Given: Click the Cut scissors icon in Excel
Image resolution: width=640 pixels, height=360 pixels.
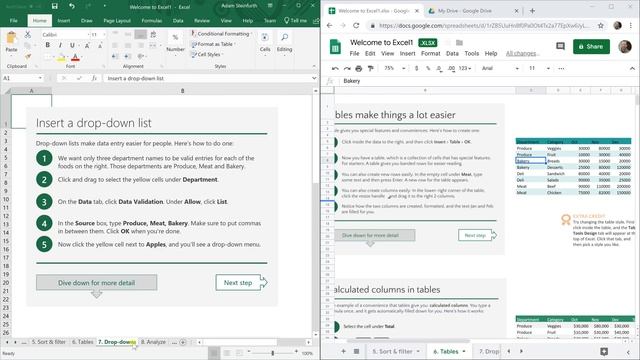Looking at the screenshot, I should pos(28,34).
